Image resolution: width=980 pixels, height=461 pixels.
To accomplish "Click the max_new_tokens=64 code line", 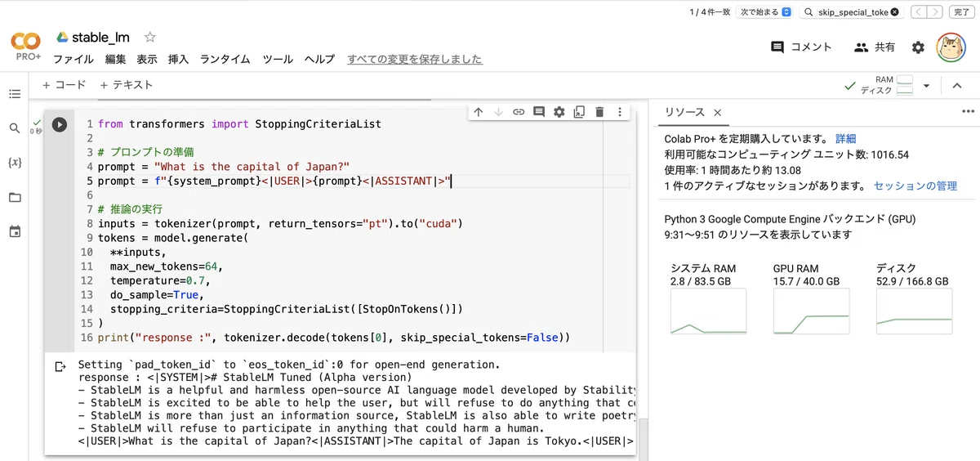I will pos(167,266).
